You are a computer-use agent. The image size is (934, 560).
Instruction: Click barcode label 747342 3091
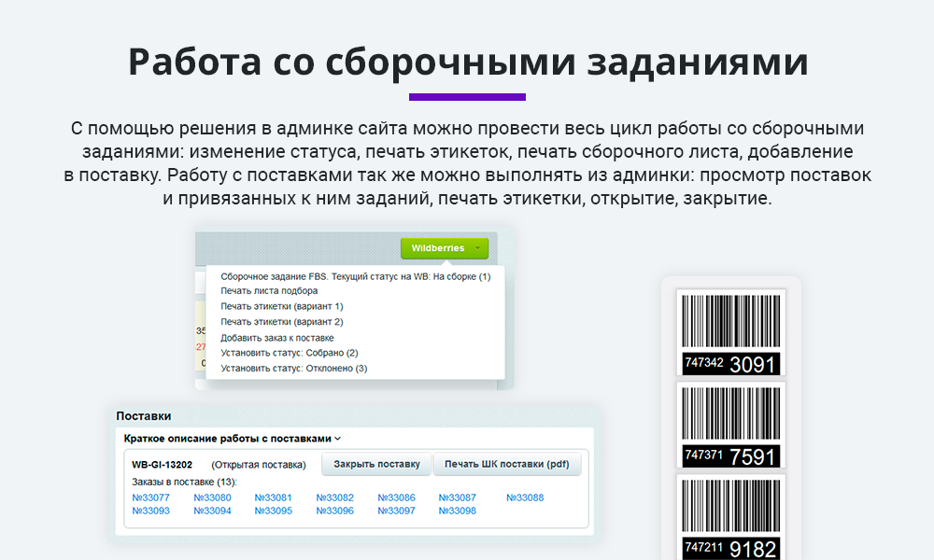pos(731,333)
